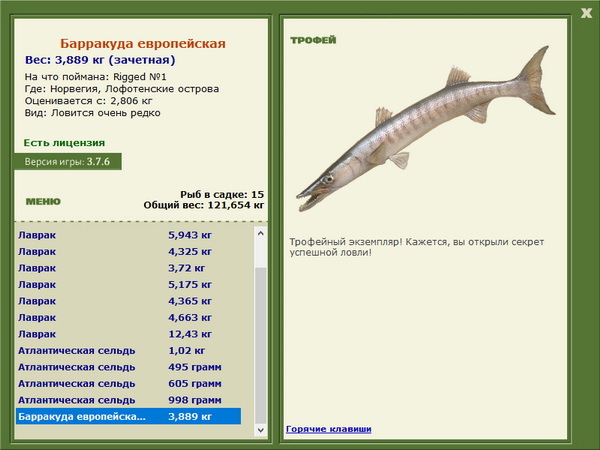This screenshot has width=600, height=450.
Task: Click Где: Норвегия, Лофотенские острова line
Action: tap(122, 89)
